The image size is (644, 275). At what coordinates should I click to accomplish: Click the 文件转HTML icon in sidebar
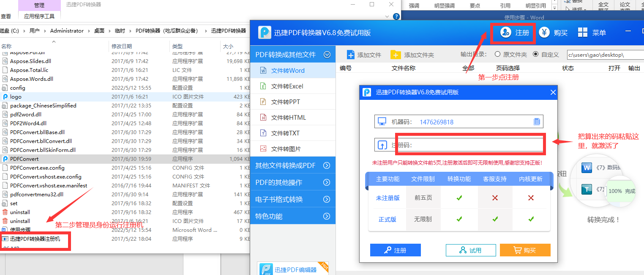pyautogui.click(x=263, y=117)
